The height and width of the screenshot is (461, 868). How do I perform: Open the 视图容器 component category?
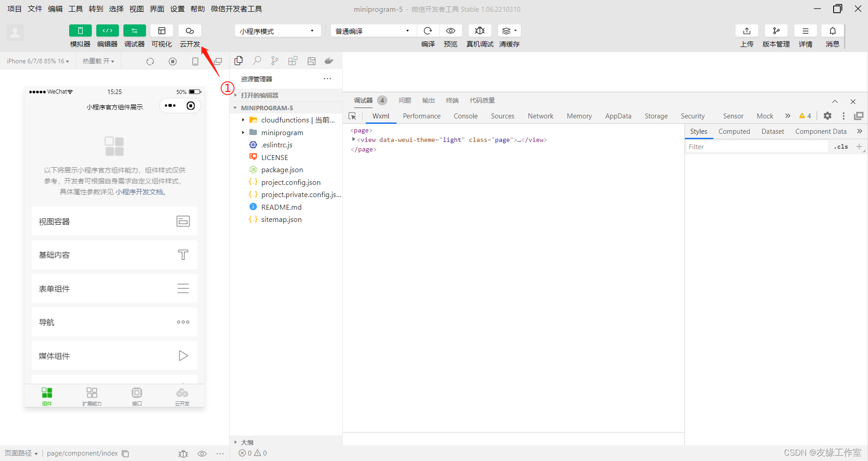coord(114,221)
